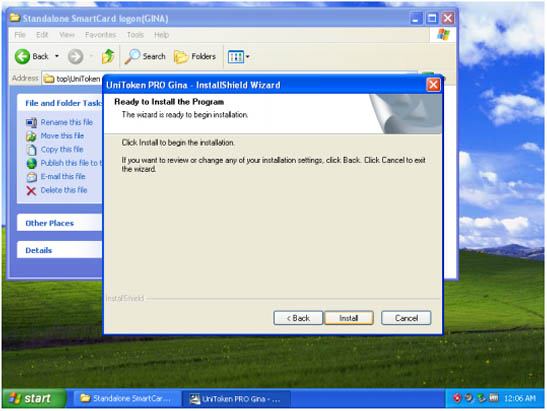547x411 pixels.
Task: Open the Tools menu in Explorer
Action: point(135,35)
